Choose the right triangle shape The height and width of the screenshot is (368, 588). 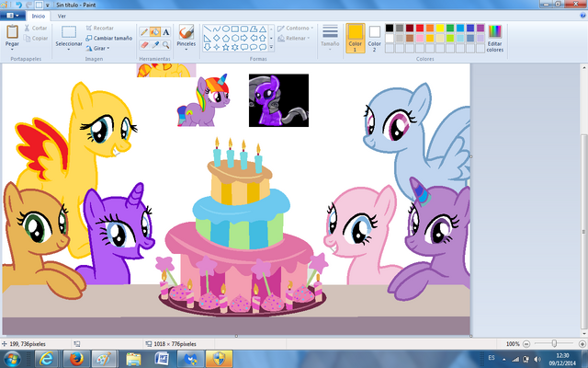[x=208, y=38]
